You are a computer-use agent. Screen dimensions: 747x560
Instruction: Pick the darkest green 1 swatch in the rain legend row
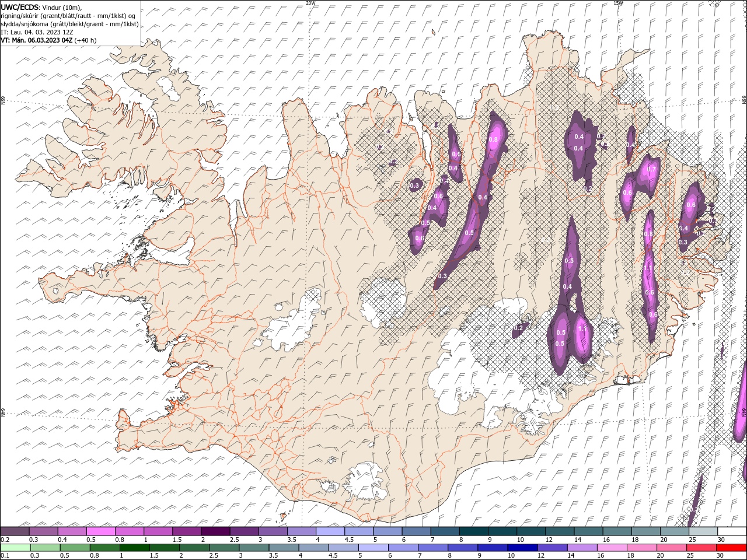135,548
